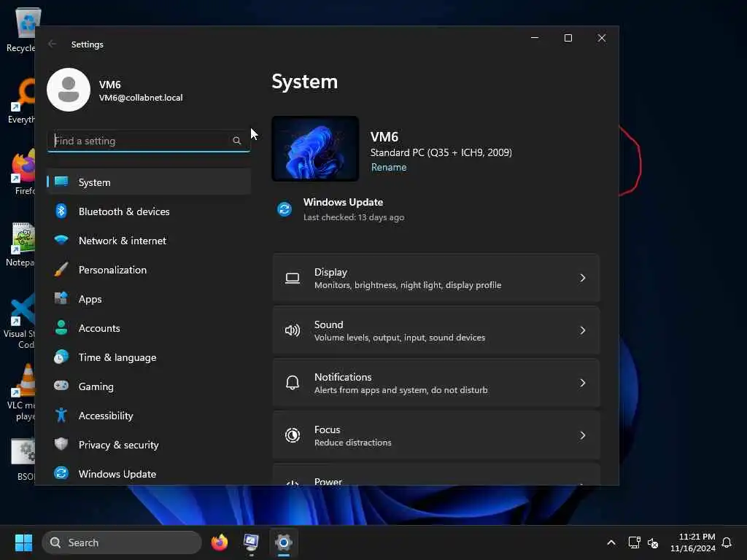Click the VM6 device wallpaper thumbnail
This screenshot has height=560, width=747.
tap(315, 149)
